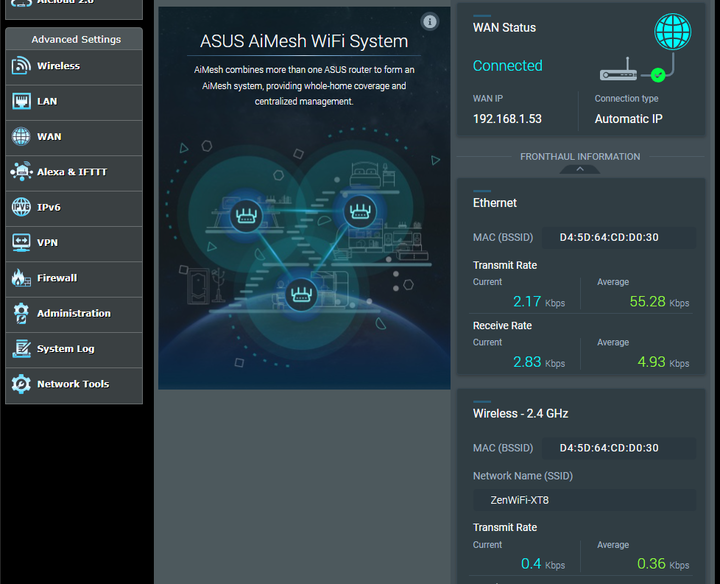Click the LAN settings icon
The image size is (720, 584).
tap(21, 101)
